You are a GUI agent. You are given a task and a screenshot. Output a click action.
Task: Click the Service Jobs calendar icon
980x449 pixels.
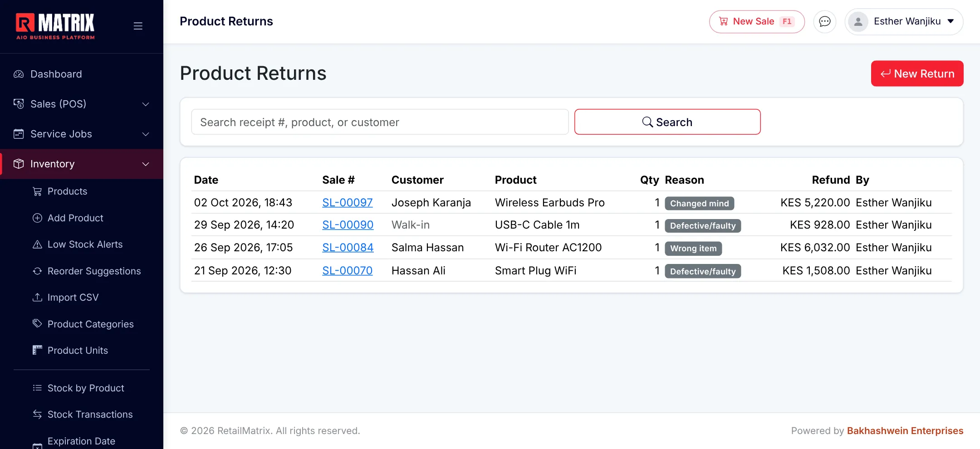point(19,134)
